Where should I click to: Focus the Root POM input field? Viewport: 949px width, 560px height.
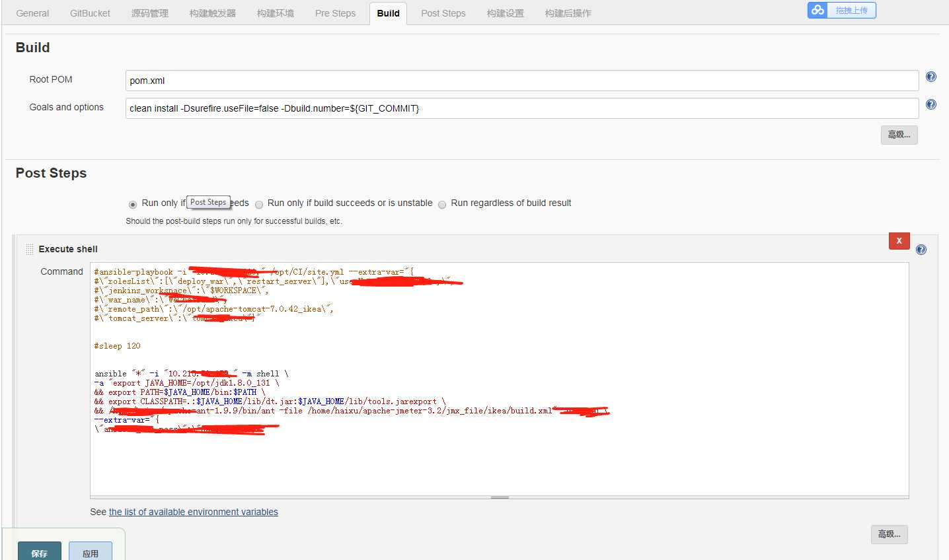(522, 81)
